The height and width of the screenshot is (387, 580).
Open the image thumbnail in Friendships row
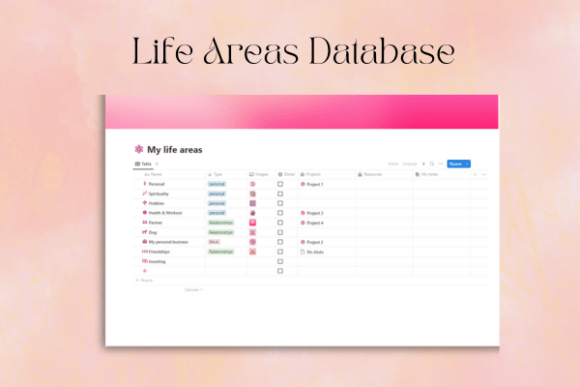pyautogui.click(x=253, y=252)
